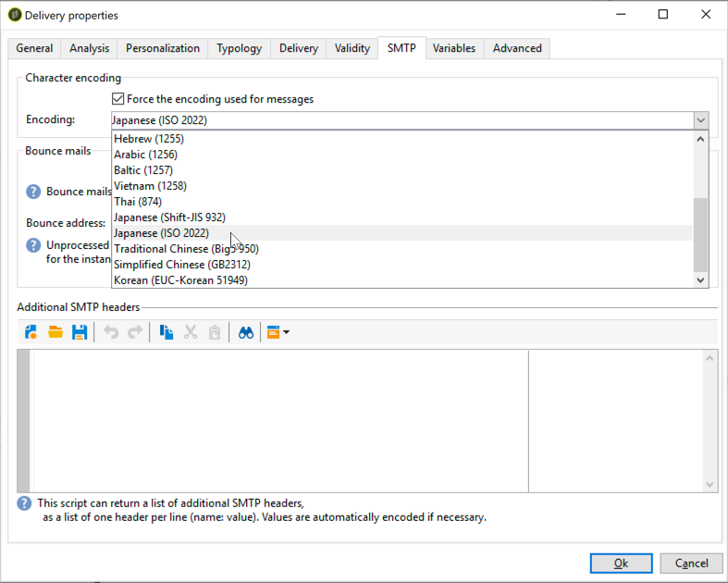
Task: Select the SMTP tab
Action: pyautogui.click(x=401, y=48)
